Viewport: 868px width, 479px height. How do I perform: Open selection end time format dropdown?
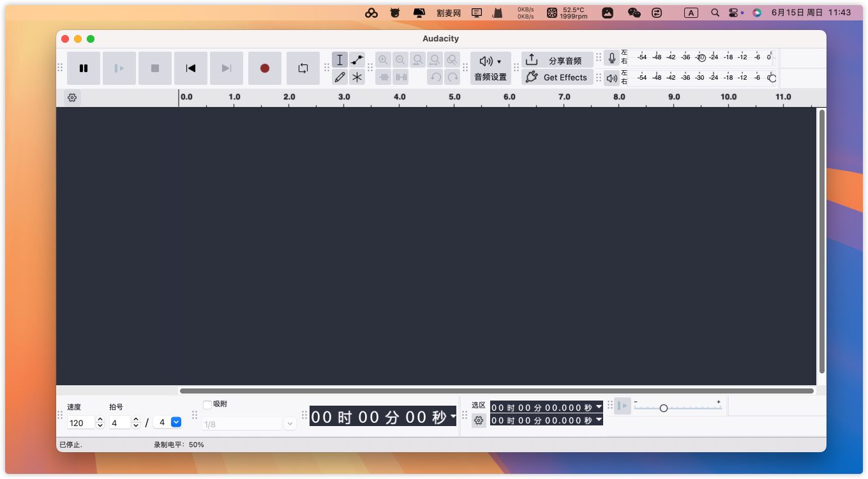point(598,420)
